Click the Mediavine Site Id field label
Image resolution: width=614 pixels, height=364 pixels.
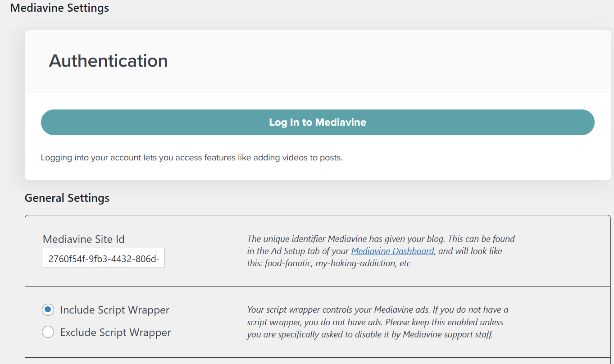83,239
